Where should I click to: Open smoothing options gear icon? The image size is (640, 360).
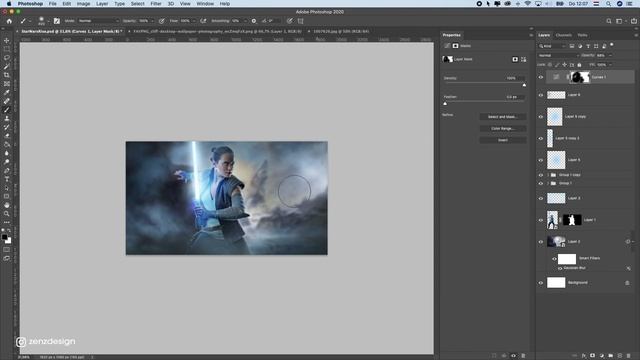[254, 21]
